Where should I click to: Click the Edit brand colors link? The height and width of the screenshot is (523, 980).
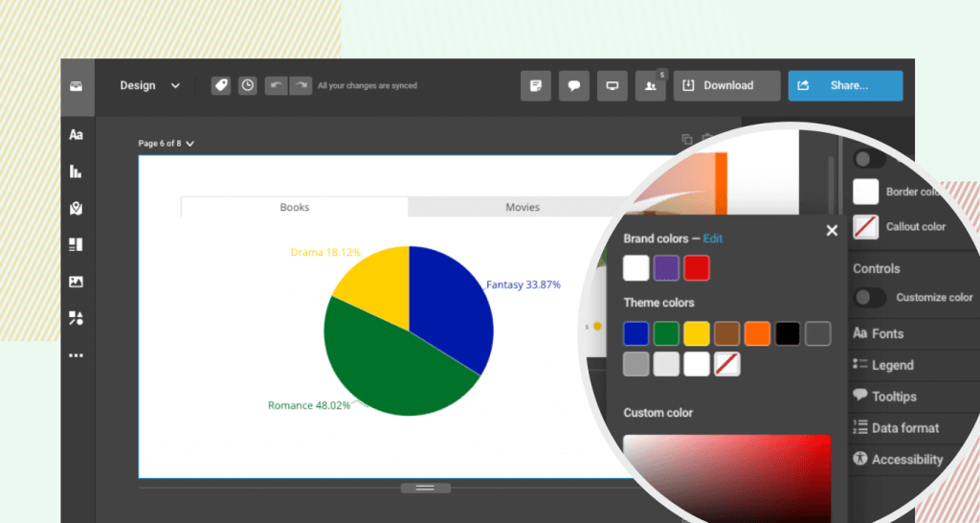[x=712, y=239]
